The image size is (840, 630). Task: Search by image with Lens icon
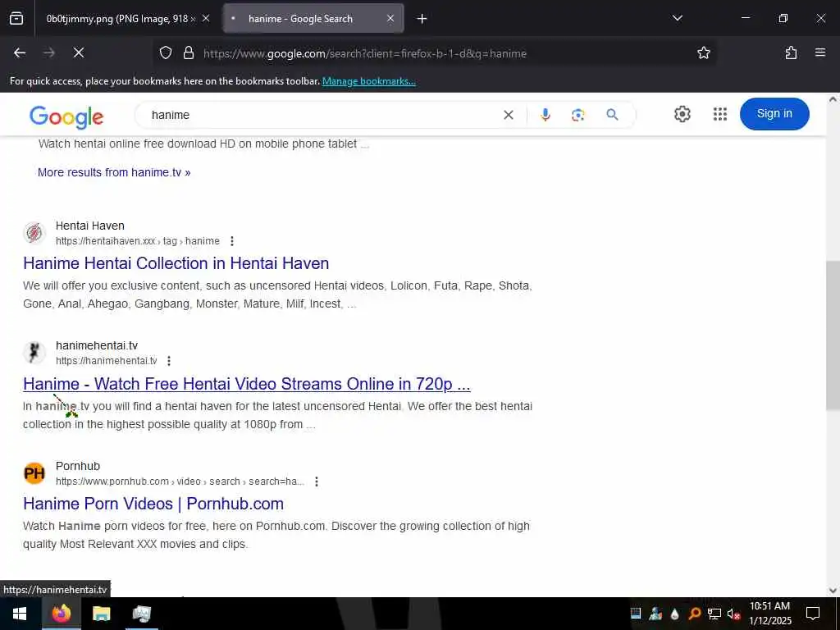578,115
